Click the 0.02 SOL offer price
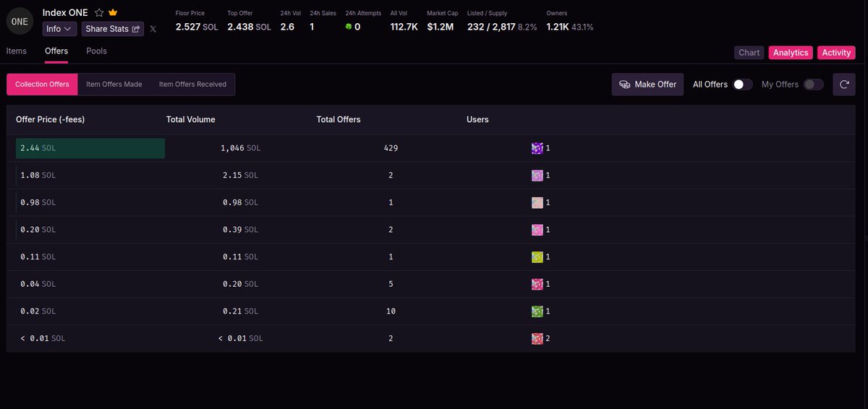This screenshot has width=868, height=409. coord(38,311)
